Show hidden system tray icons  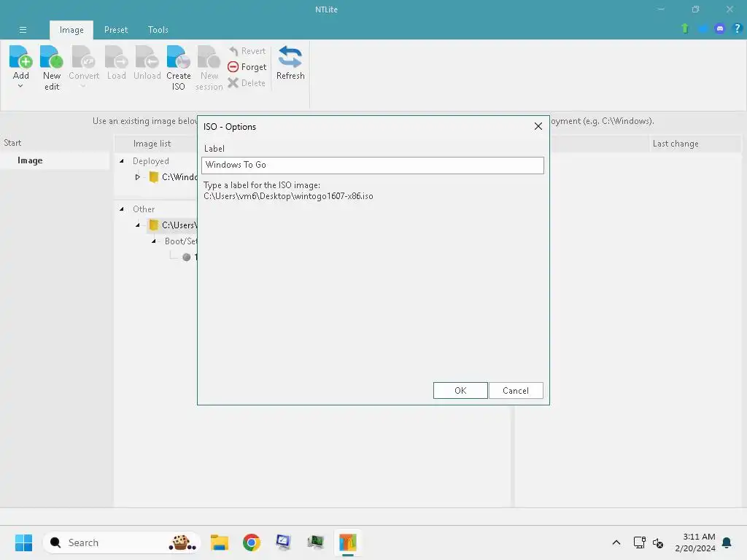[616, 542]
